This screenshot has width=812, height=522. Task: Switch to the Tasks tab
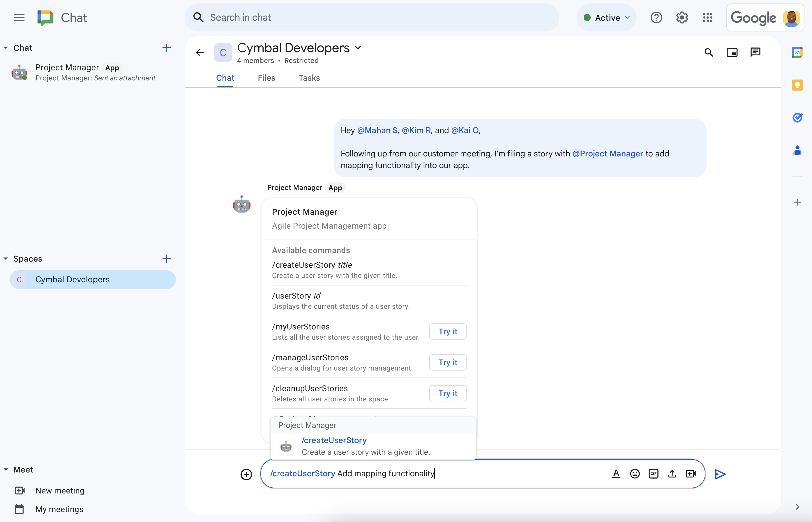tap(309, 77)
